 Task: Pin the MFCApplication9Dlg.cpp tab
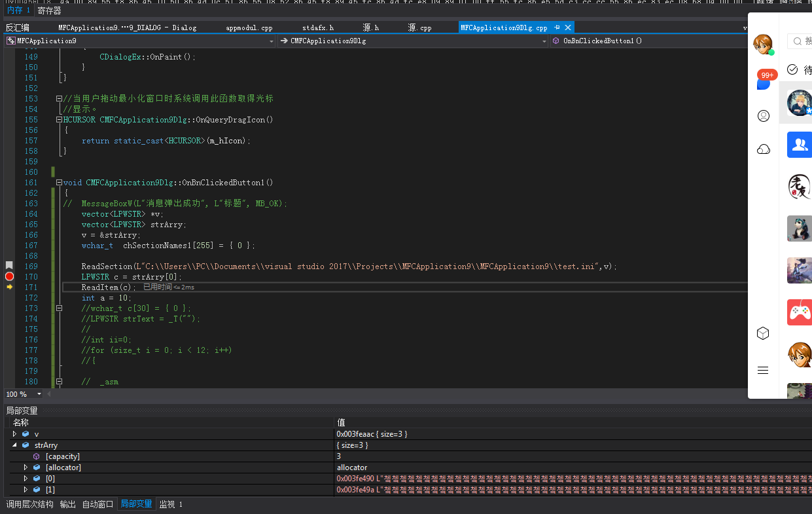click(557, 28)
